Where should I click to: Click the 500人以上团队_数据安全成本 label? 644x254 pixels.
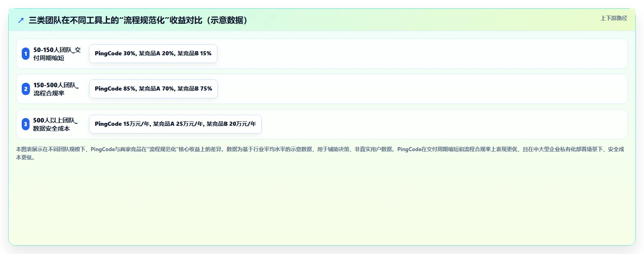[55, 124]
